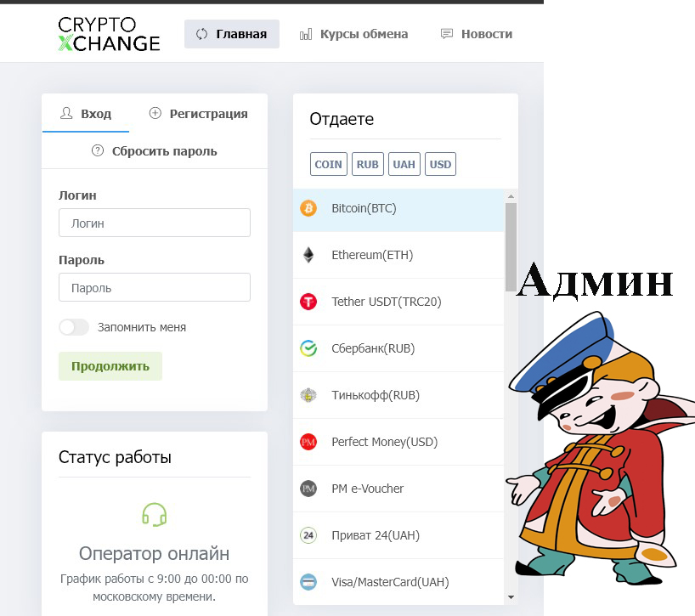Image resolution: width=695 pixels, height=616 pixels.
Task: Click the Сбербанк green checkmark icon
Action: tap(308, 348)
